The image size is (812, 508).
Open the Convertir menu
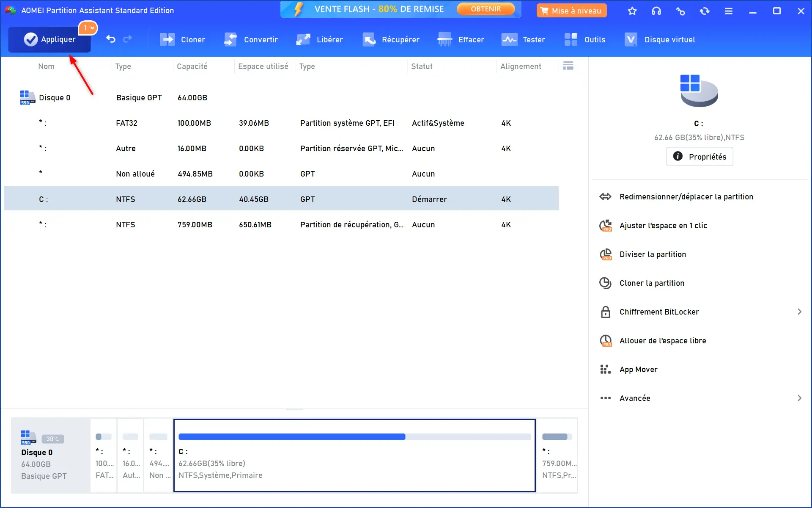pyautogui.click(x=251, y=40)
